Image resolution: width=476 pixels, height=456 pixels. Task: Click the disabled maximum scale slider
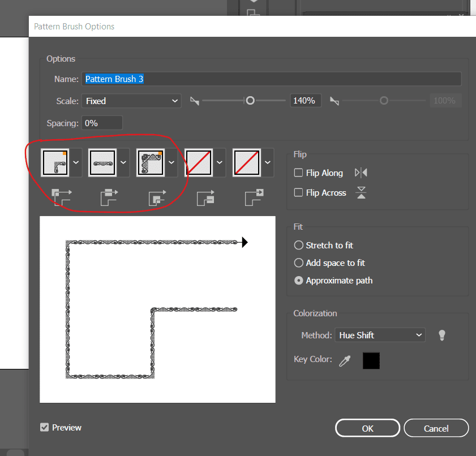384,101
